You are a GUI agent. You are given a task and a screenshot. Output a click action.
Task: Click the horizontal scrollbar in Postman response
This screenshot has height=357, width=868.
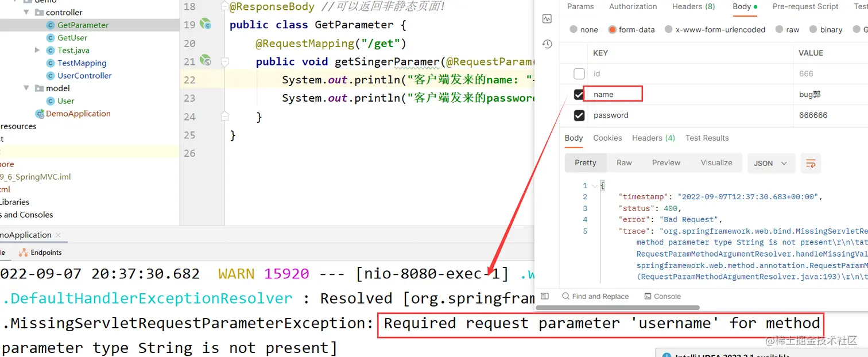point(618,308)
